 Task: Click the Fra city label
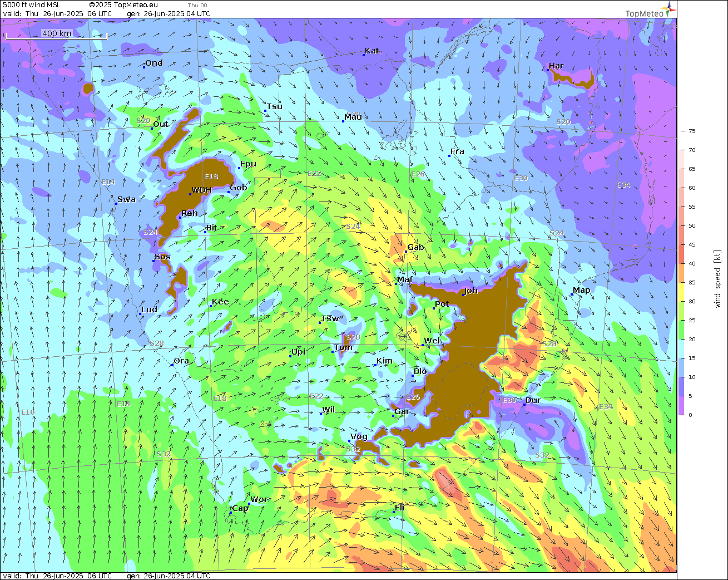tap(457, 151)
